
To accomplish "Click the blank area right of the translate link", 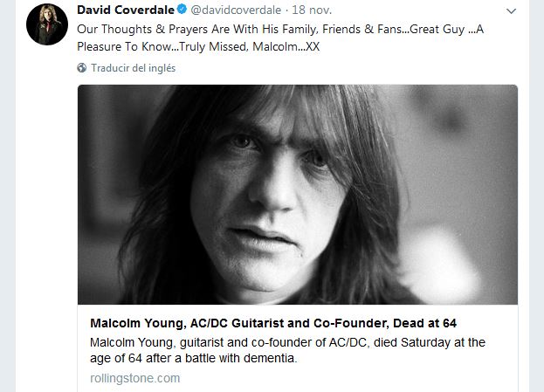I will [349, 67].
